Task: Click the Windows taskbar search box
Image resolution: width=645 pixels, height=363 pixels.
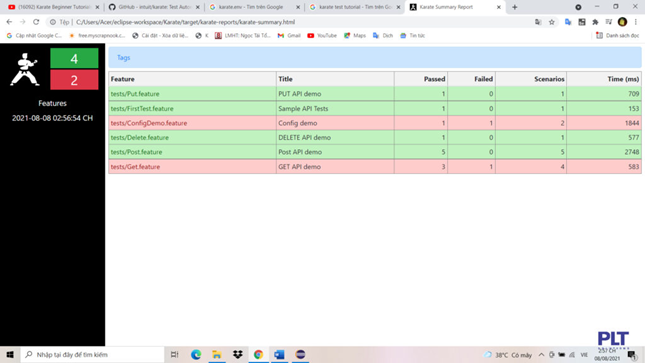Action: pyautogui.click(x=92, y=354)
